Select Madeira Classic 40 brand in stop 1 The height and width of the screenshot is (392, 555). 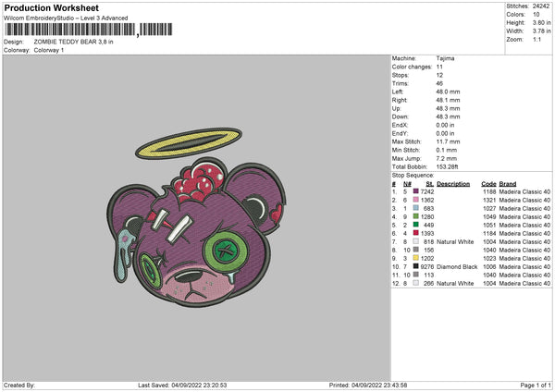tap(524, 191)
